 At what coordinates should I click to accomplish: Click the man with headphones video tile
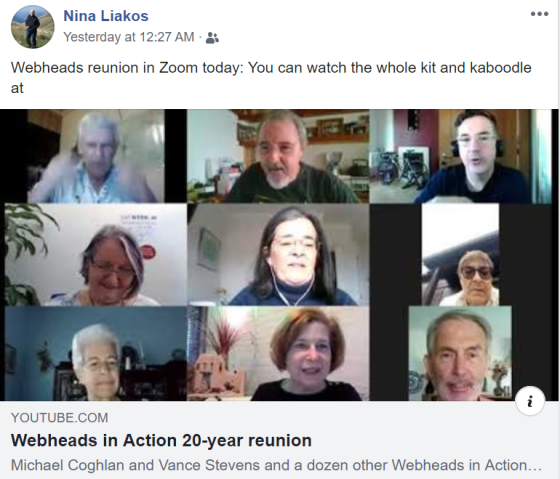[x=460, y=156]
